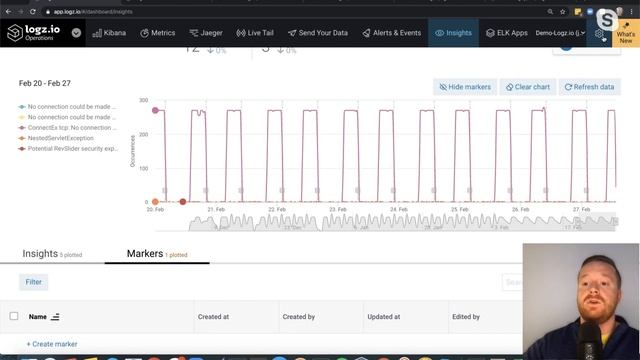Click the Created at column header
This screenshot has height=360, width=640.
[213, 317]
